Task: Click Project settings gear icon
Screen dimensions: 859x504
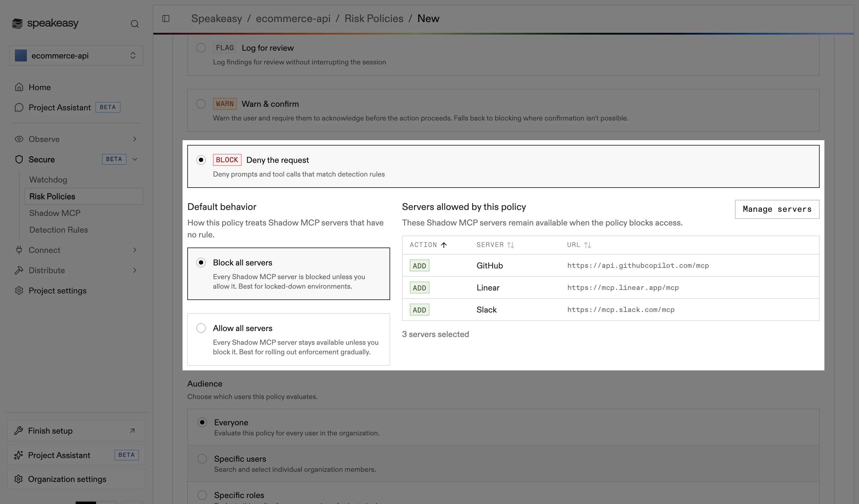Action: (19, 291)
